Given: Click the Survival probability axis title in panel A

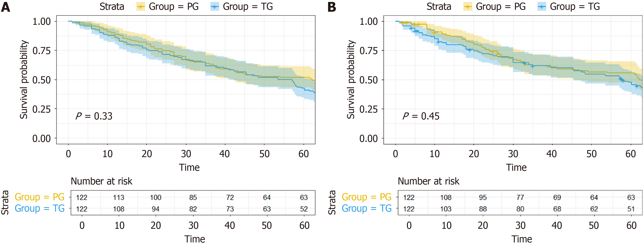Looking at the screenshot, I should tap(24, 79).
